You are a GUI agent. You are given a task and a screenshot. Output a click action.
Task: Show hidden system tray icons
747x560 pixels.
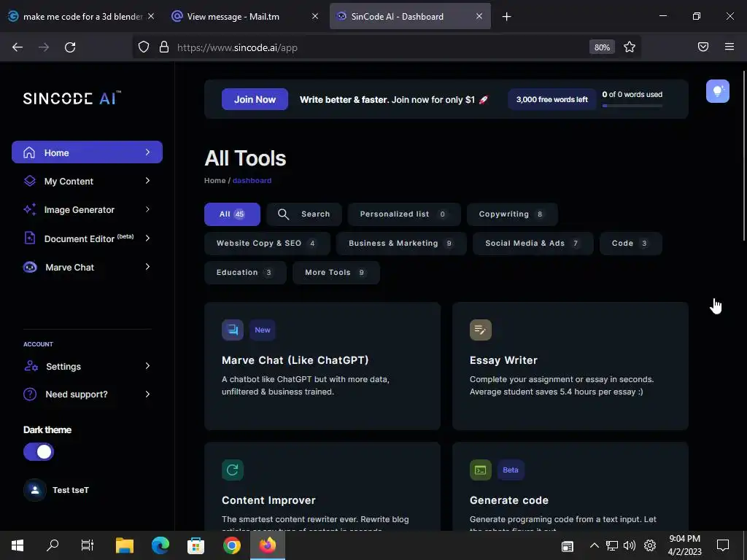pos(594,545)
